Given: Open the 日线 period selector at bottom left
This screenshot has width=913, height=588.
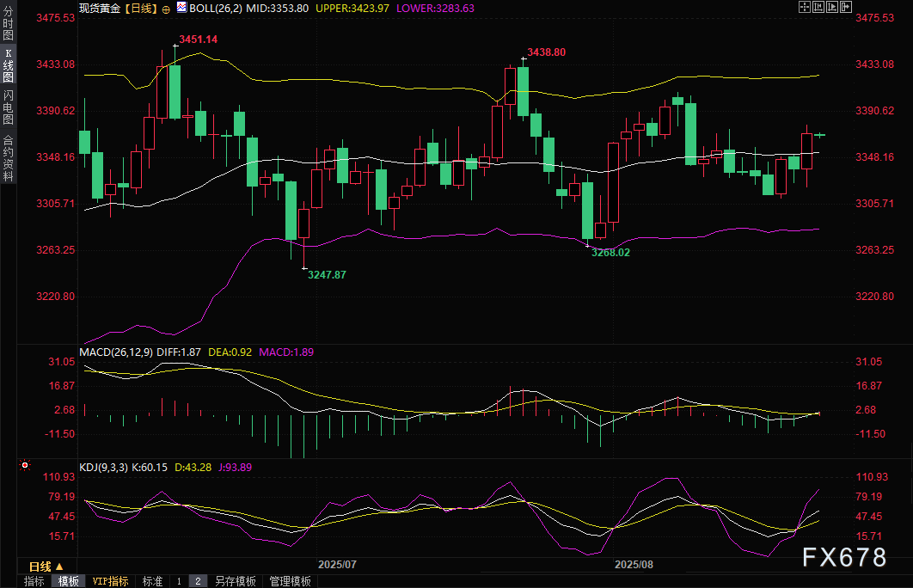Looking at the screenshot, I should coord(45,567).
